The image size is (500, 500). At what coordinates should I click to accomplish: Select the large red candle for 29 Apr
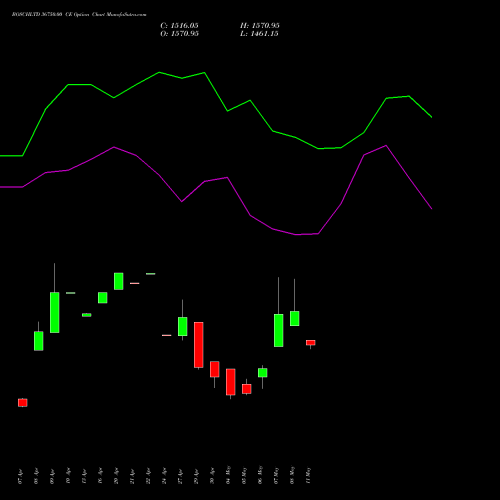(x=199, y=345)
